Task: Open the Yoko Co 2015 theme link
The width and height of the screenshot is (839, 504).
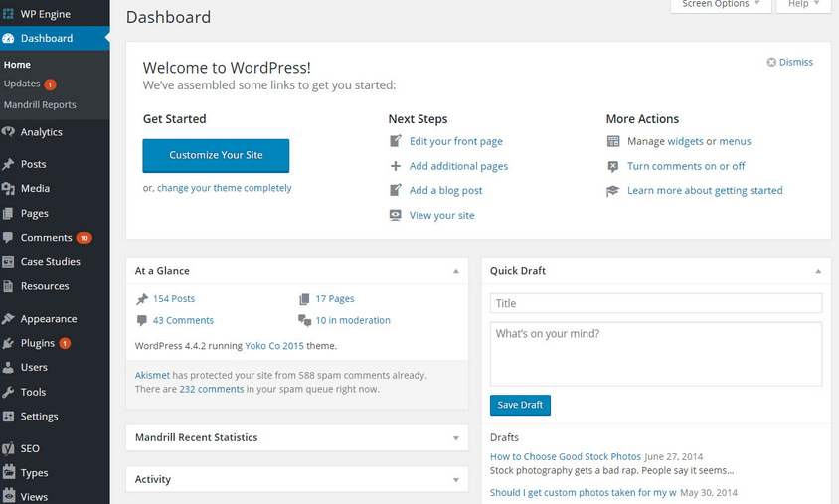Action: point(274,346)
